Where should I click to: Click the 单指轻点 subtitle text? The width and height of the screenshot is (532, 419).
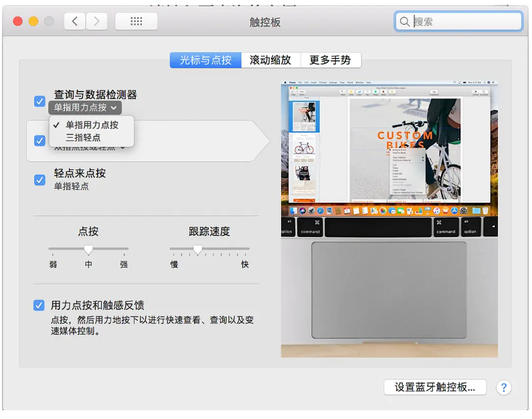point(71,186)
